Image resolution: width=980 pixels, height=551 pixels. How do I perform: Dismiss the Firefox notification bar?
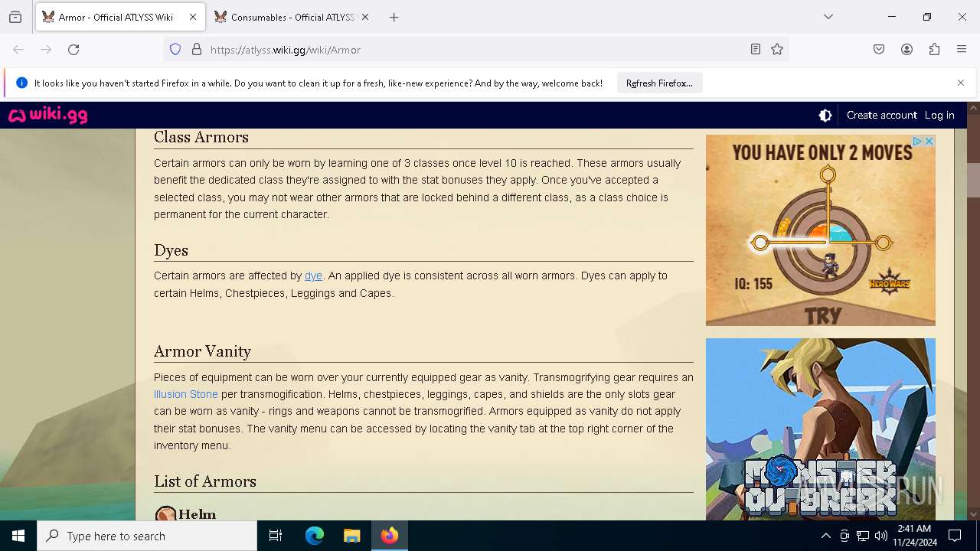(x=961, y=83)
